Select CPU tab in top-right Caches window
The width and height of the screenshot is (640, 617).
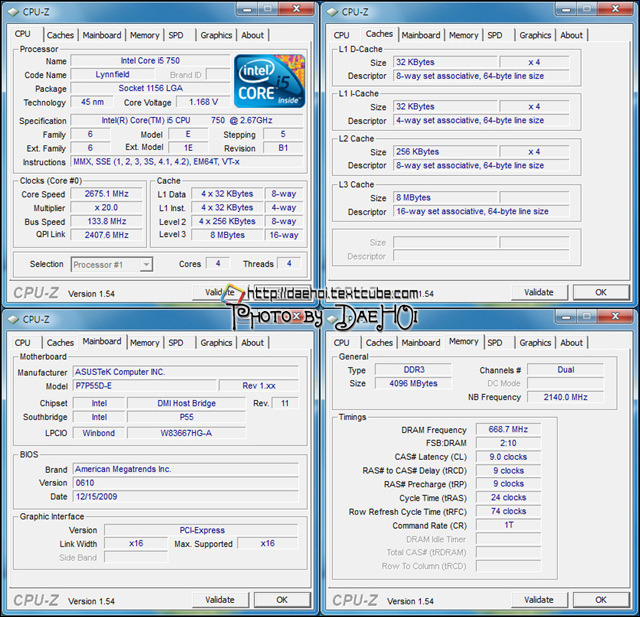tap(341, 35)
